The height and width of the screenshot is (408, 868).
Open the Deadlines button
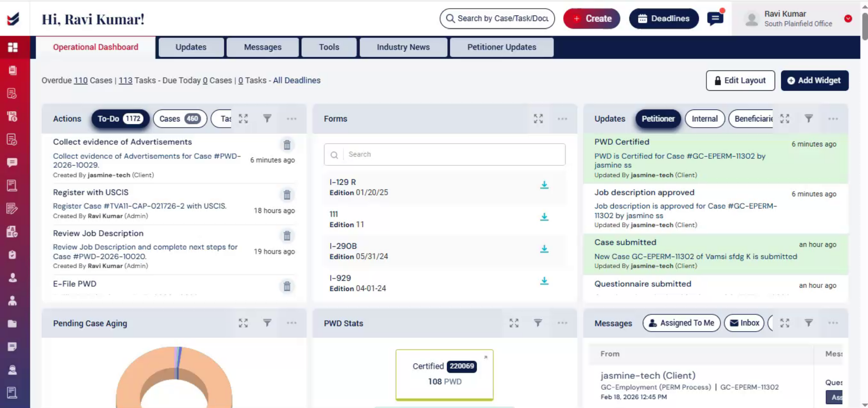pyautogui.click(x=664, y=18)
